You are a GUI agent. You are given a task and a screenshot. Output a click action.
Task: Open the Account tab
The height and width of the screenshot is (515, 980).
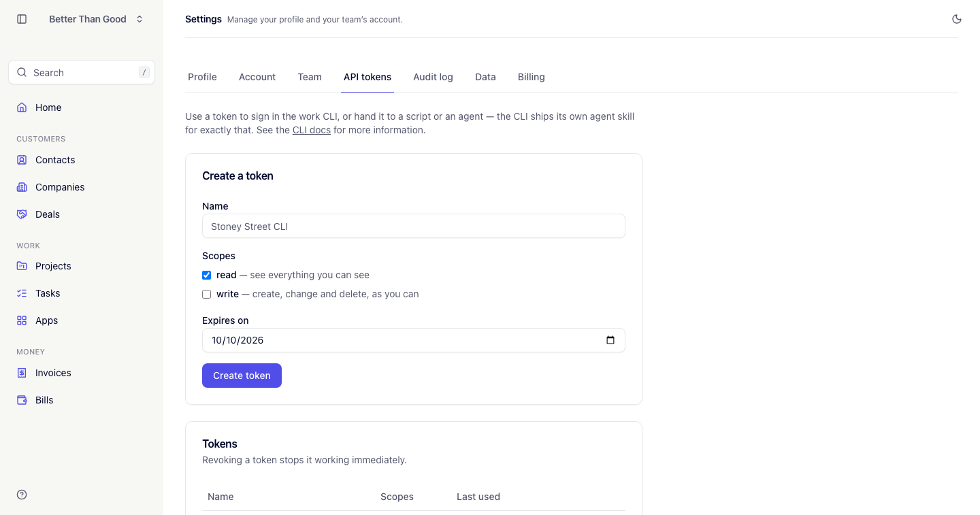click(x=257, y=77)
